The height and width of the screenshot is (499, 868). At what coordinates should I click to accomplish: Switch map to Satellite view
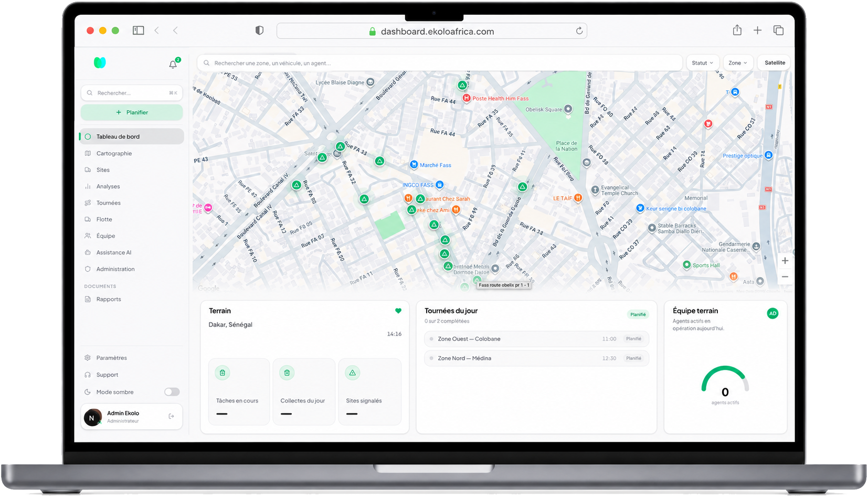775,63
